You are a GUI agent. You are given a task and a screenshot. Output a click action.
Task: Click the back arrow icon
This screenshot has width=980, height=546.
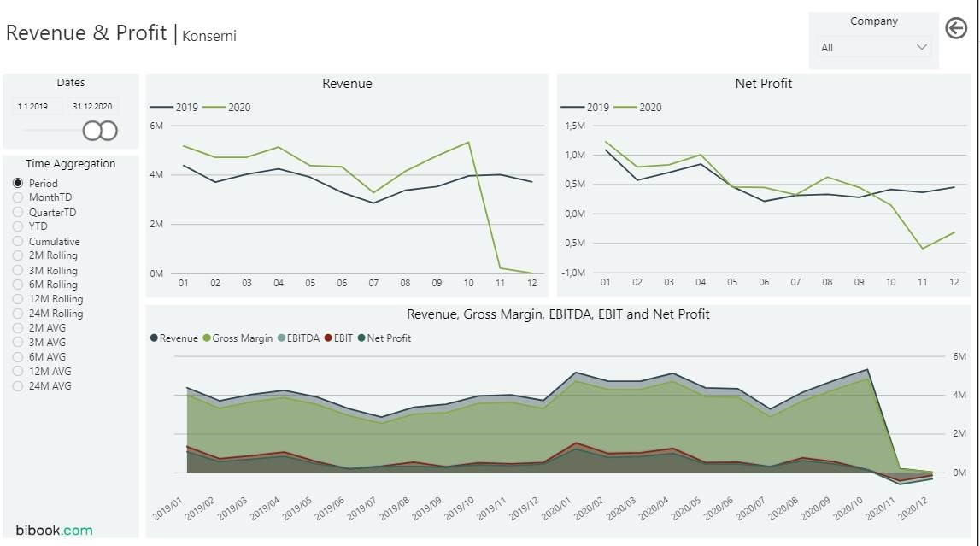pos(956,28)
